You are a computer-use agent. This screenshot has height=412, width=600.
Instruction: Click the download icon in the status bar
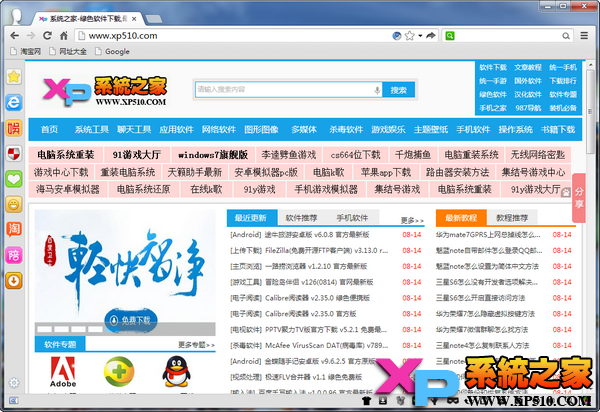[383, 401]
